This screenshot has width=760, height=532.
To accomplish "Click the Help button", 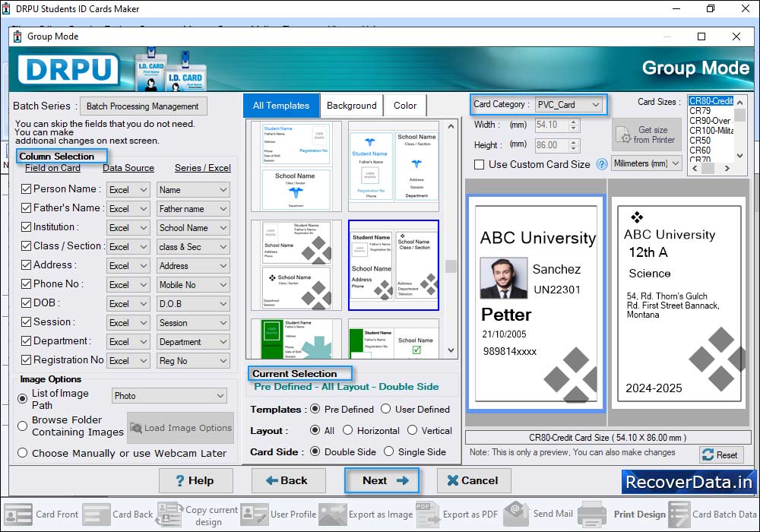I will coord(196,480).
